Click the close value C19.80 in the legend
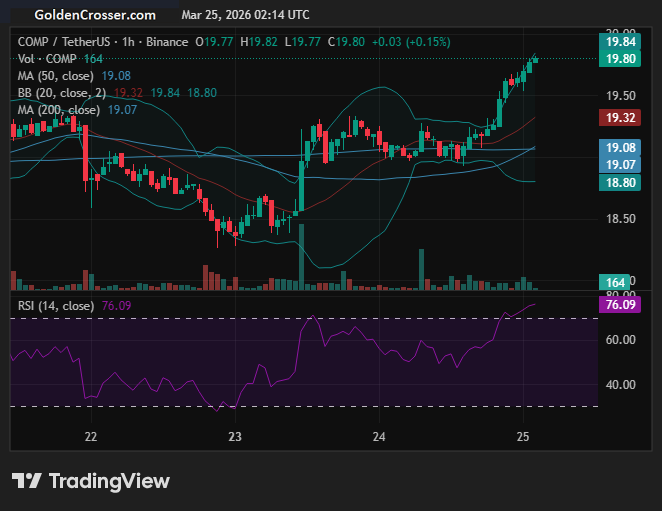 (346, 42)
